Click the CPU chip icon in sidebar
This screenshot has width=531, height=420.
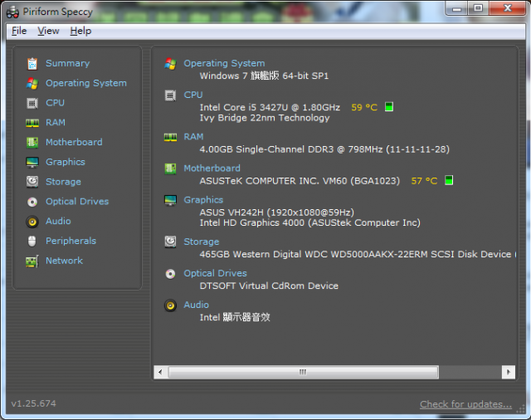pyautogui.click(x=32, y=103)
